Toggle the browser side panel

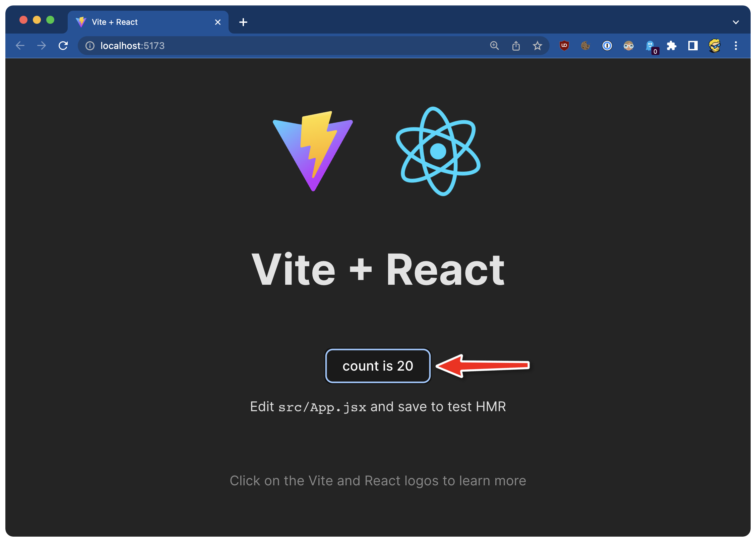693,46
